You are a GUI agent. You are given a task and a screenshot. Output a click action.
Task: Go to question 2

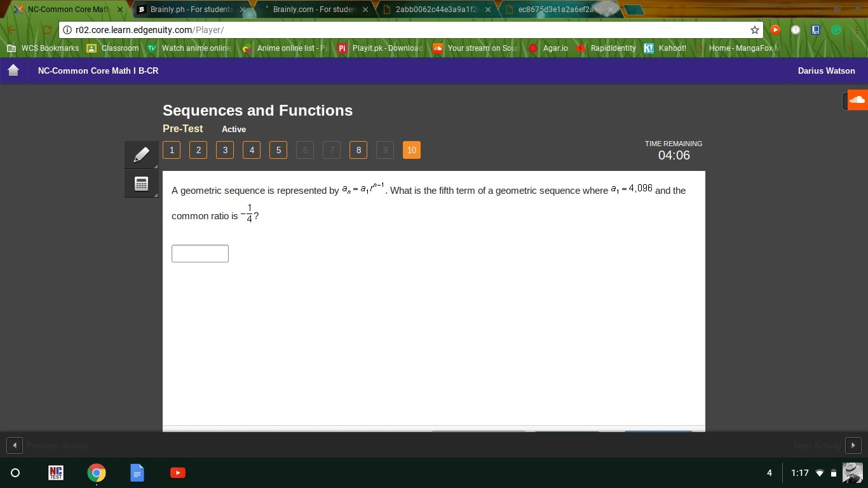[198, 150]
